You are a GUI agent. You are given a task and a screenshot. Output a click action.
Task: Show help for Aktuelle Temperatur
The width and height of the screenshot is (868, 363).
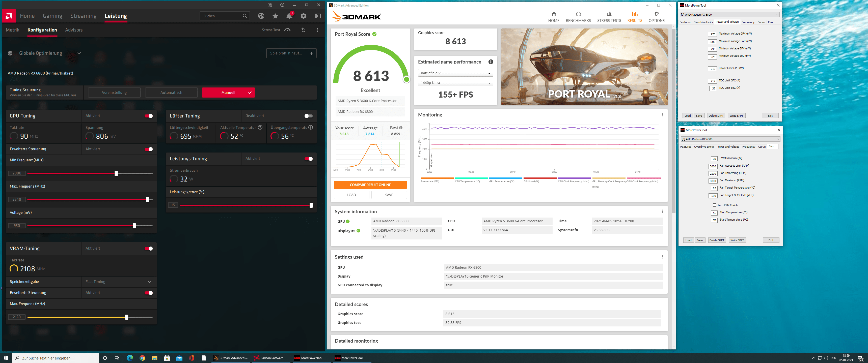coord(260,128)
